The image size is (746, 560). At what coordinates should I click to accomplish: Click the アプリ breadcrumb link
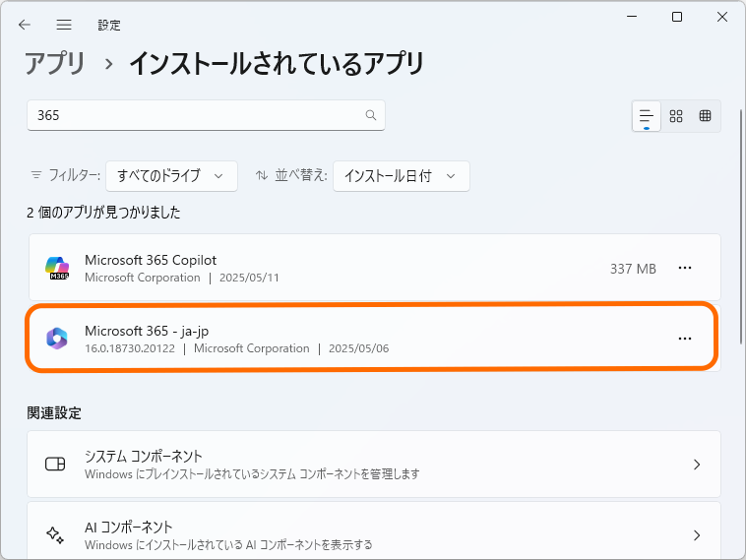point(55,63)
